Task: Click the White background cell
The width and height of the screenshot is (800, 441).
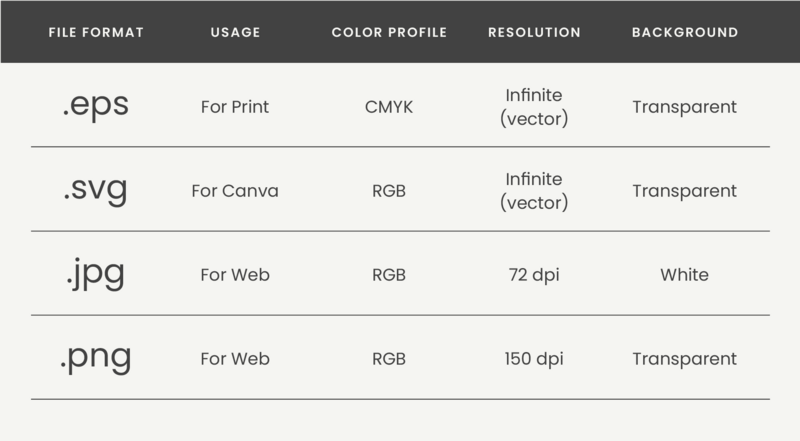Action: (685, 275)
